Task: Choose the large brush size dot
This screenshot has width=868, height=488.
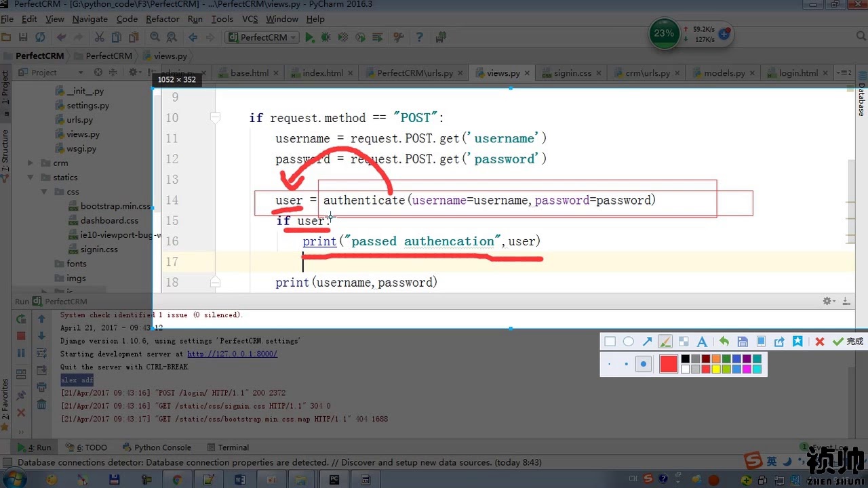Action: [644, 364]
